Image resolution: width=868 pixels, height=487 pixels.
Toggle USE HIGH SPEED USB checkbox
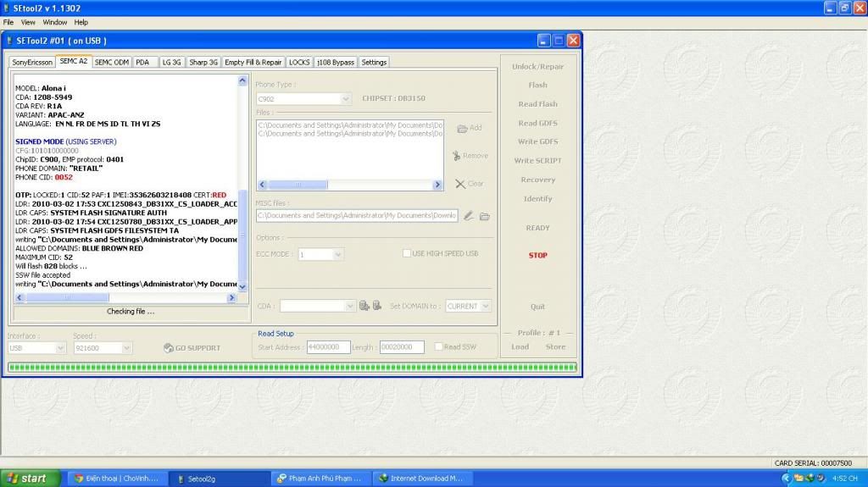click(x=407, y=253)
